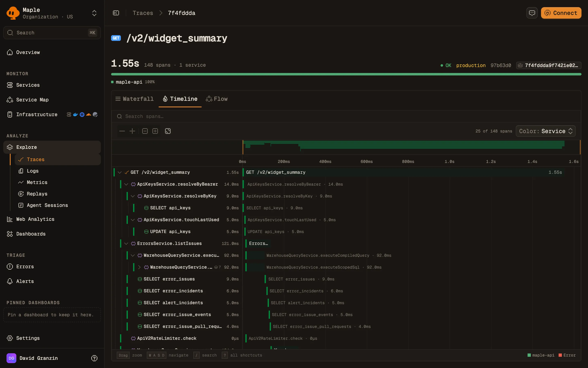This screenshot has width=588, height=368.
Task: Select Logs under Explore
Action: 58,171
